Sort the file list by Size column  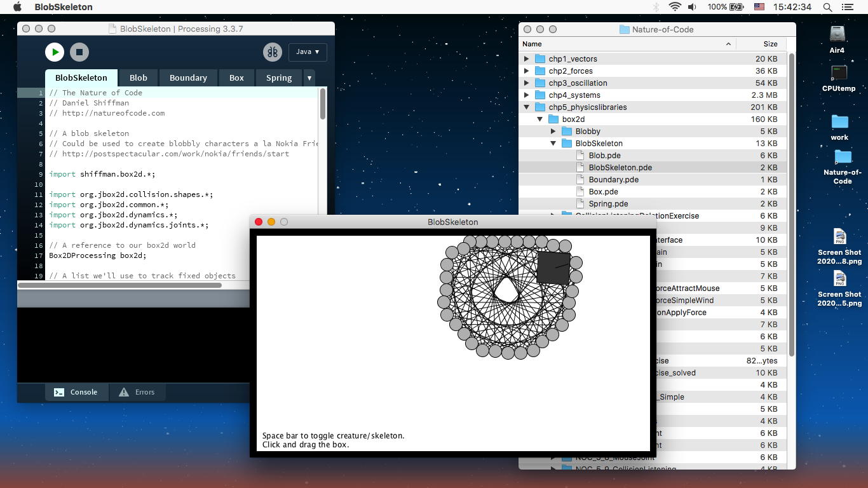[x=770, y=44]
